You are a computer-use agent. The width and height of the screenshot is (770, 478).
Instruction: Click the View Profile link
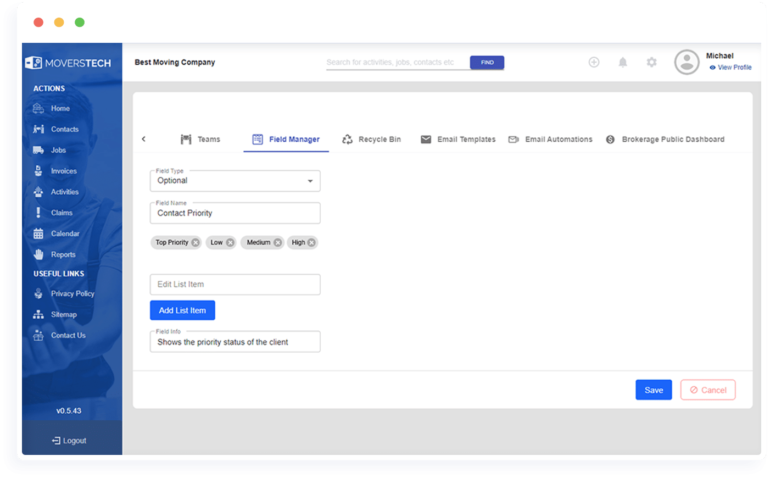(x=731, y=67)
